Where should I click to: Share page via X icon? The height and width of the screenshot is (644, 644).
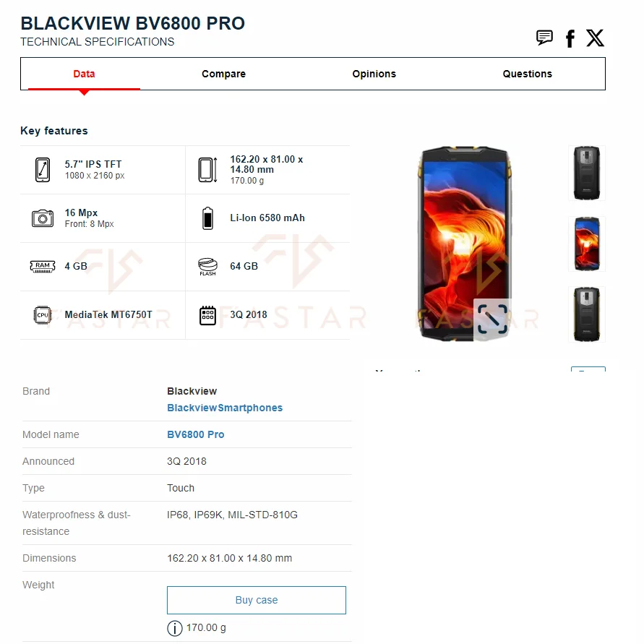click(595, 38)
